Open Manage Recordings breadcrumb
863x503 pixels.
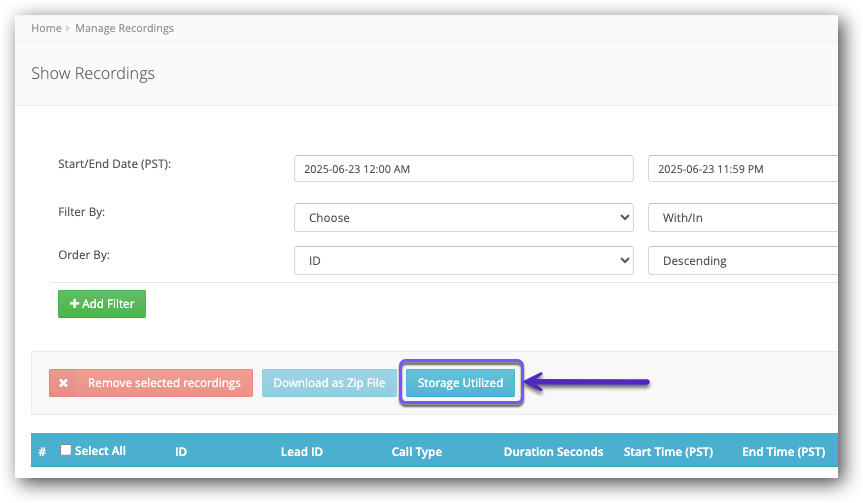tap(124, 28)
